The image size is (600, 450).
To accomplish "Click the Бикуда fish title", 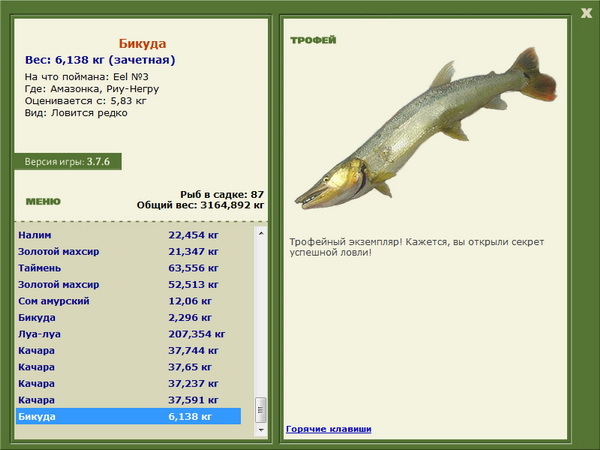I will click(x=142, y=43).
